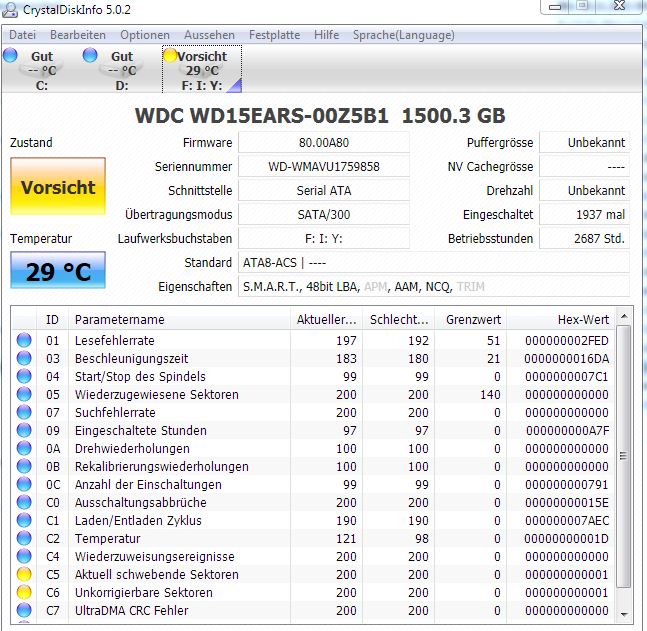
Task: Click the NV Cachegrösse value field
Action: (585, 167)
